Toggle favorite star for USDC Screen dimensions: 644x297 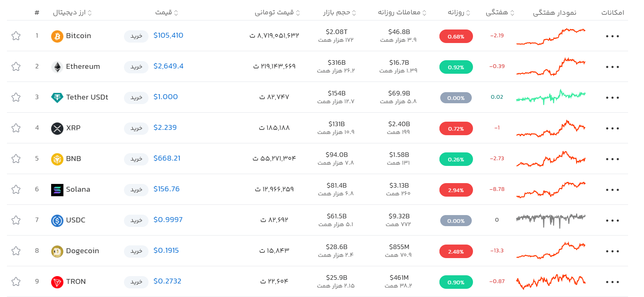pyautogui.click(x=16, y=220)
